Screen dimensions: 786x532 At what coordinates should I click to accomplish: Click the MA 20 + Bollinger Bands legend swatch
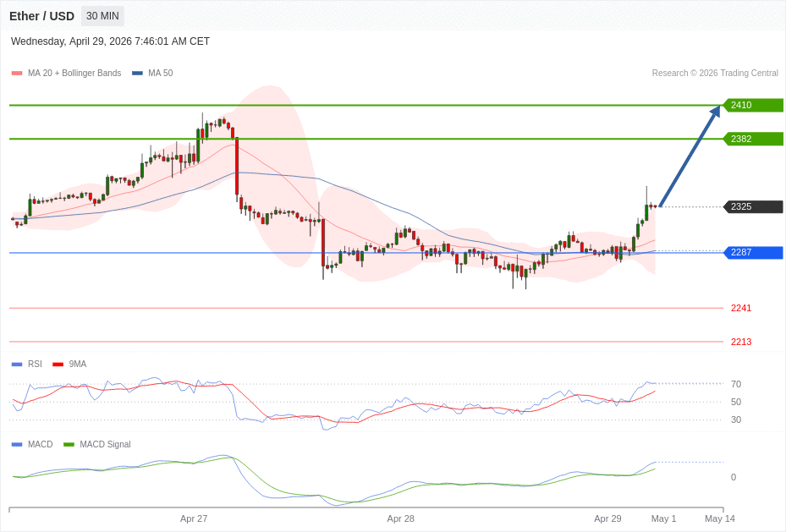pos(17,74)
